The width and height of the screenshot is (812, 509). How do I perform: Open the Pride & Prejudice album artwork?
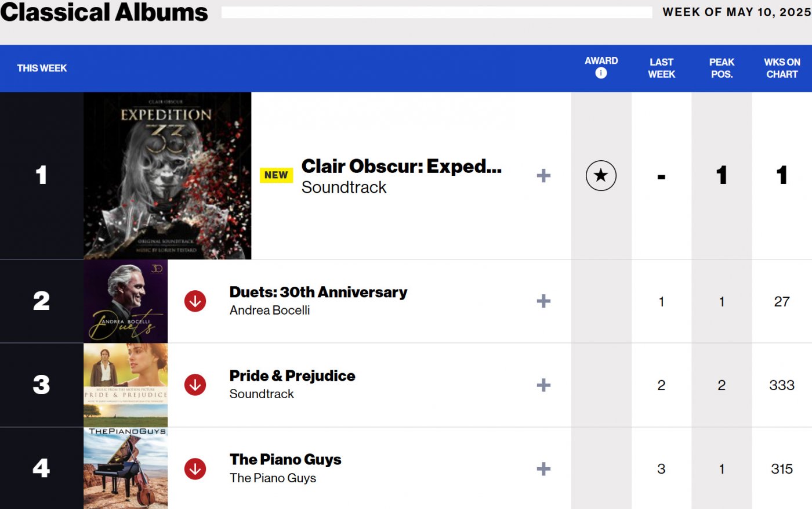pyautogui.click(x=125, y=385)
